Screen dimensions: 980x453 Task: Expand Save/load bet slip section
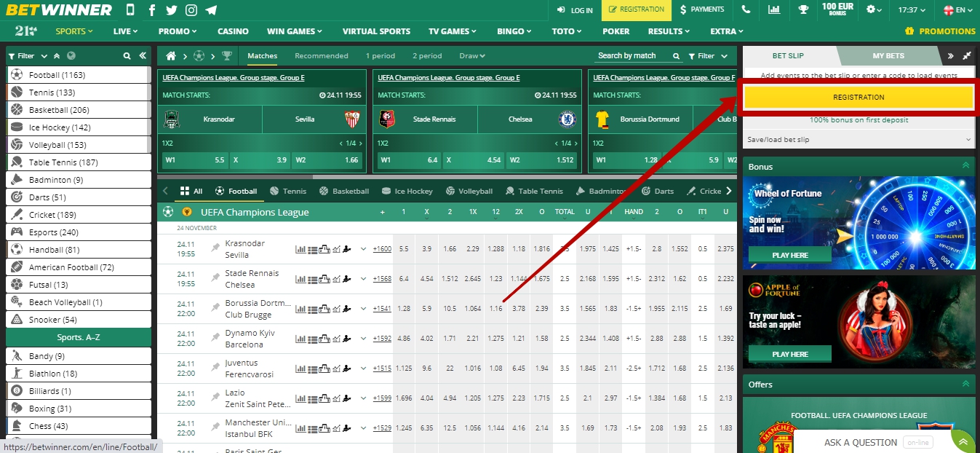coord(859,140)
